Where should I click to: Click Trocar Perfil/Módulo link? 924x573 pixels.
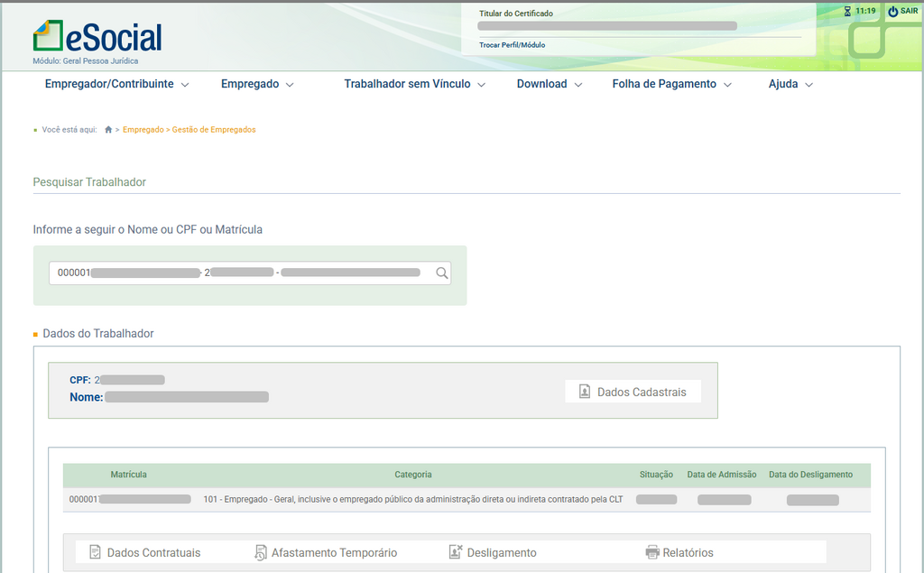pos(512,45)
